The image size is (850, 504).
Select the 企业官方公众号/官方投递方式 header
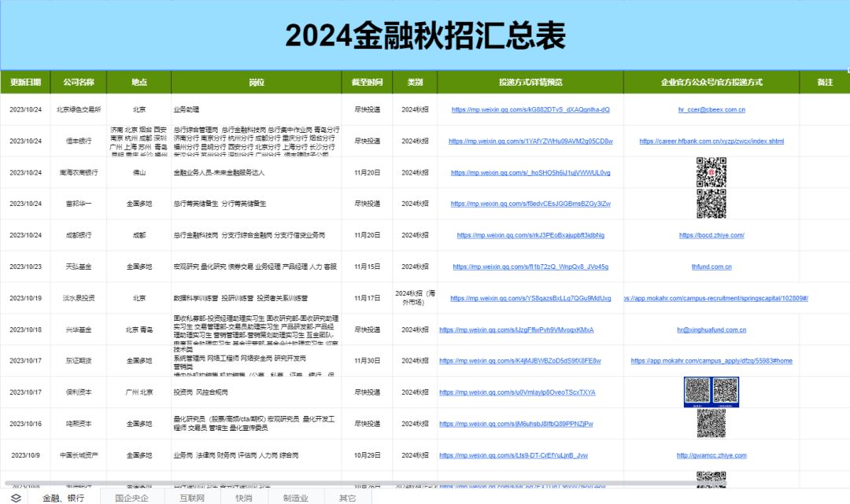coord(711,82)
